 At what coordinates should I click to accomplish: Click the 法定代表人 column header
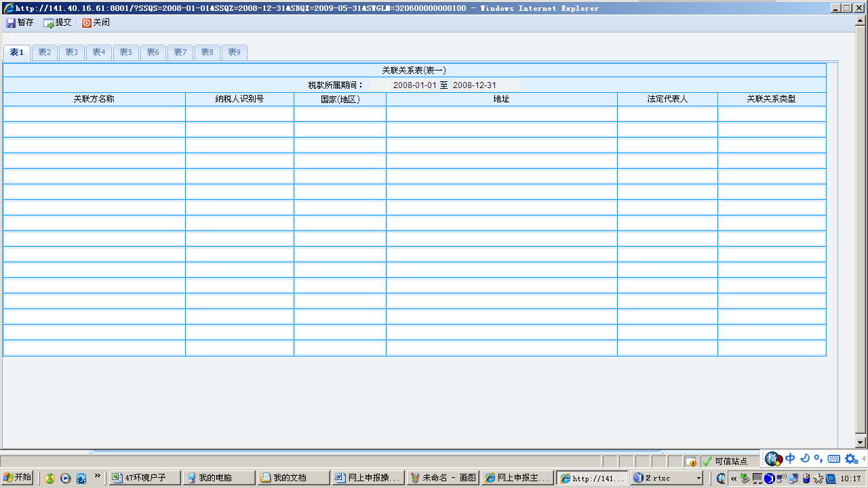click(x=667, y=99)
